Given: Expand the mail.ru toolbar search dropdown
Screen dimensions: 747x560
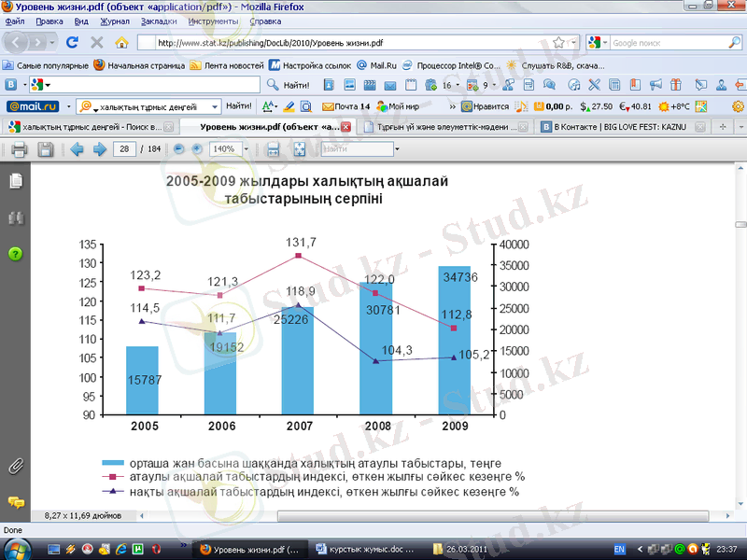Looking at the screenshot, I should pyautogui.click(x=215, y=106).
